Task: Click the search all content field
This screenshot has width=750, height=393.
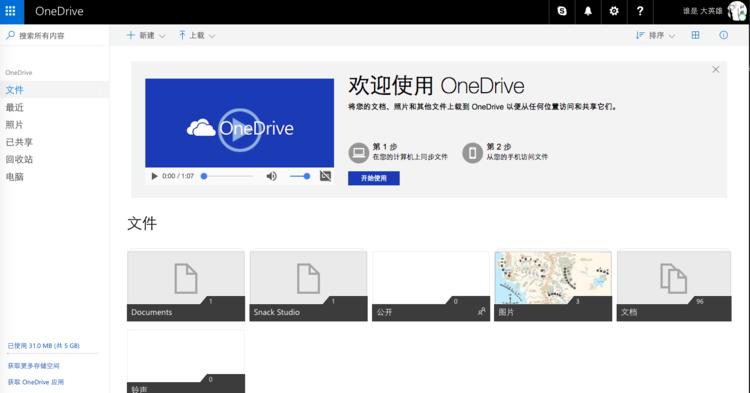Action: pyautogui.click(x=55, y=35)
